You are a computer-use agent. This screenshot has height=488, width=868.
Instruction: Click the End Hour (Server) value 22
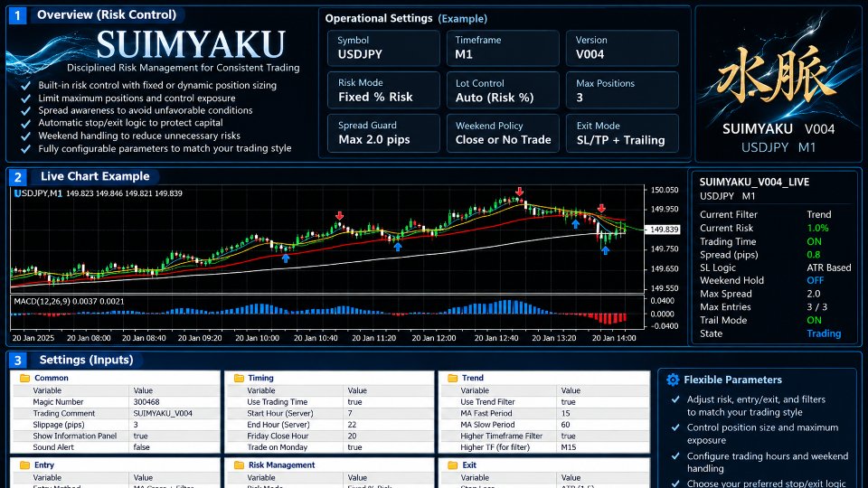[x=352, y=425]
